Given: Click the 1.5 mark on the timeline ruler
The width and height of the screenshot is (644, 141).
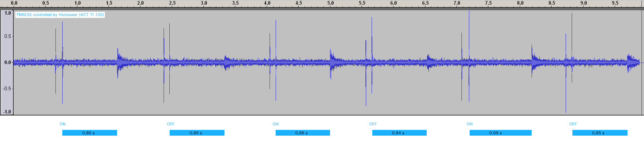Looking at the screenshot, I should (x=109, y=3).
